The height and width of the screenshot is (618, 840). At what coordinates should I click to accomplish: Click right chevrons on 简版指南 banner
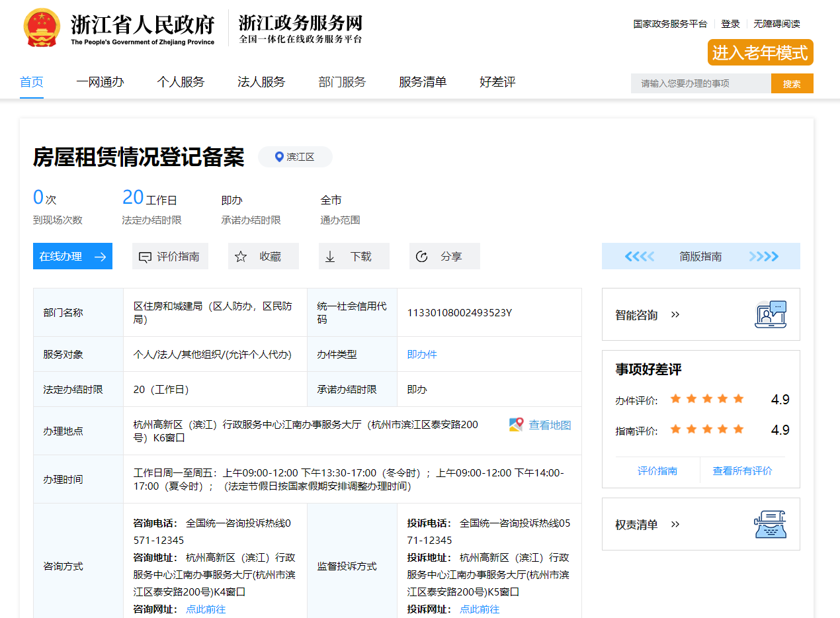pyautogui.click(x=763, y=257)
